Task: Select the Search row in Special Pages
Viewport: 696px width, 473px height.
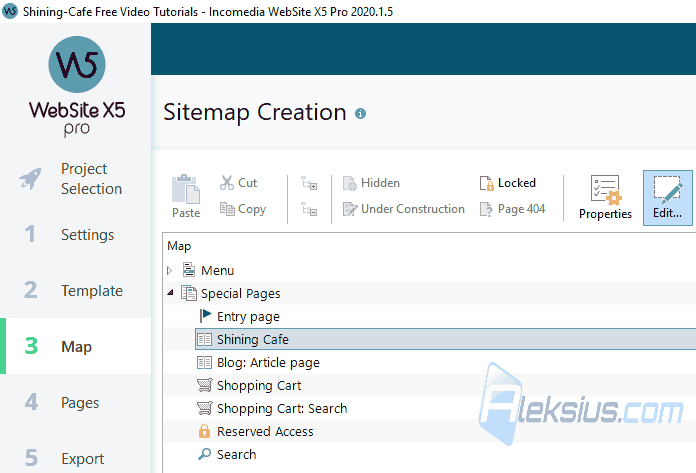Action: (429, 454)
